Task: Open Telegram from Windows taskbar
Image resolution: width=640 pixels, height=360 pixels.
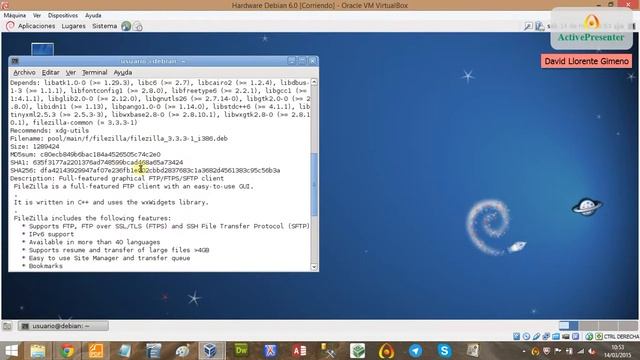Action: [x=415, y=351]
